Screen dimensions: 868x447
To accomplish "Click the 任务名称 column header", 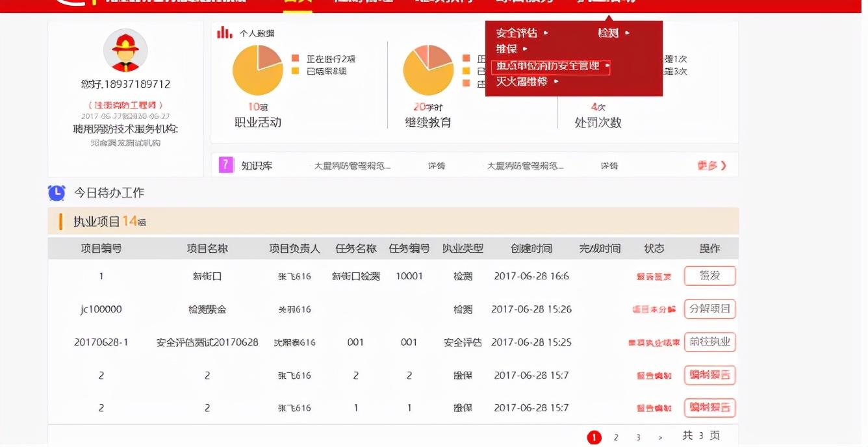I will coord(356,248).
